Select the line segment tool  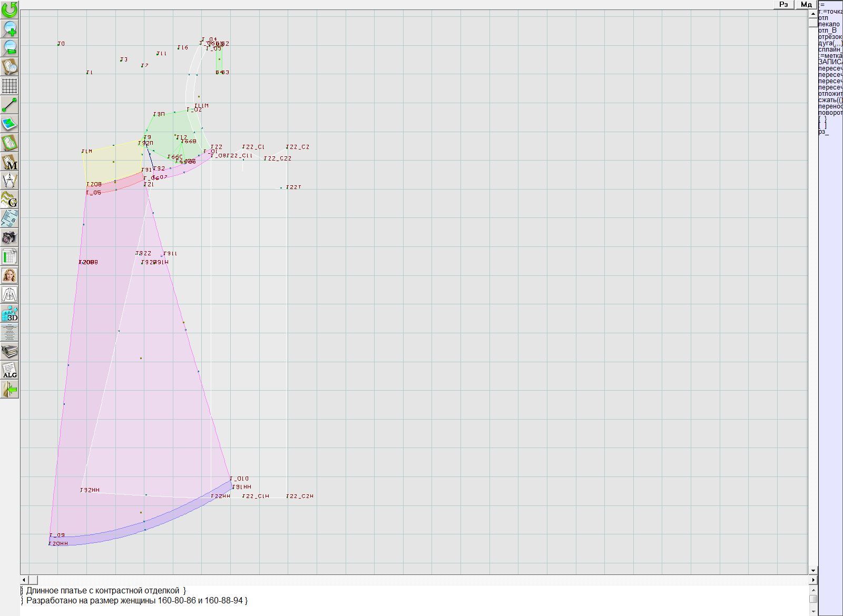pyautogui.click(x=9, y=105)
